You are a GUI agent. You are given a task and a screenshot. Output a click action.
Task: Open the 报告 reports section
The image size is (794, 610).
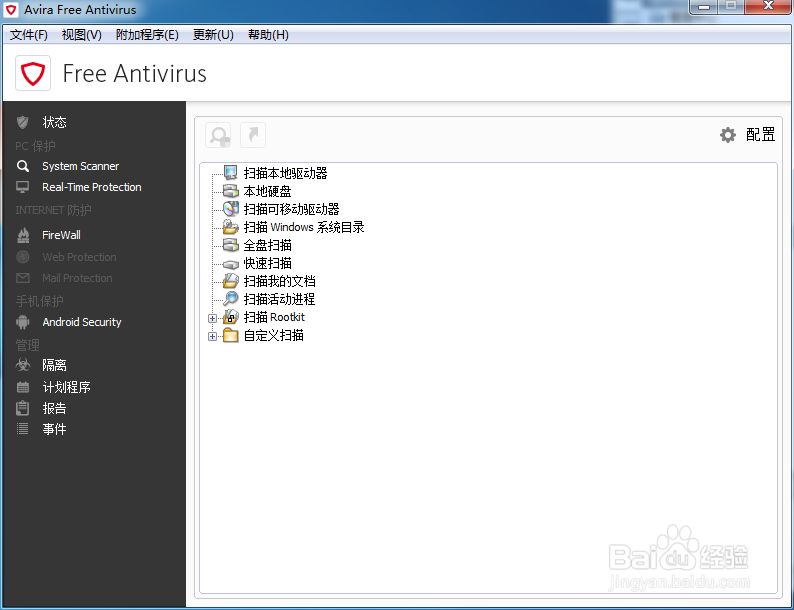[x=54, y=408]
